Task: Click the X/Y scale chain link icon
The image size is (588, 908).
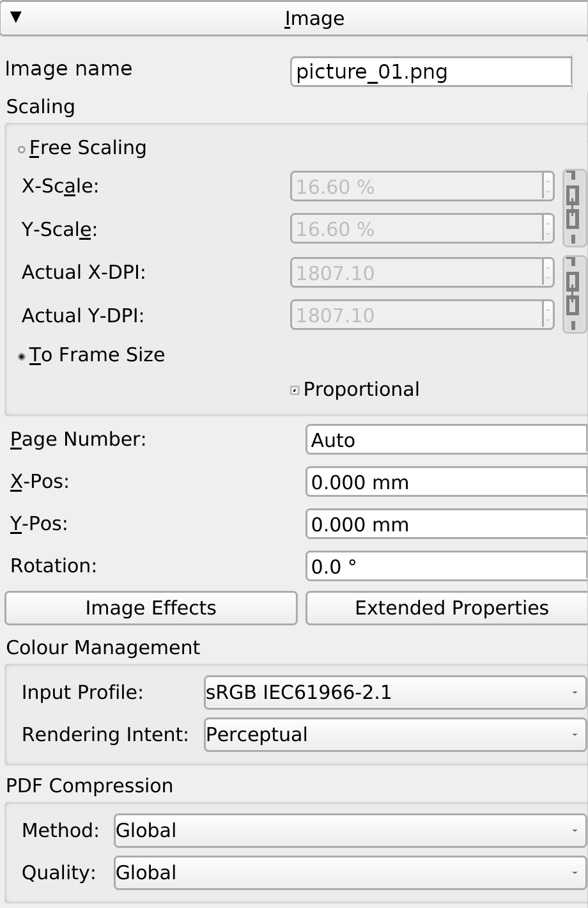Action: pos(573,208)
